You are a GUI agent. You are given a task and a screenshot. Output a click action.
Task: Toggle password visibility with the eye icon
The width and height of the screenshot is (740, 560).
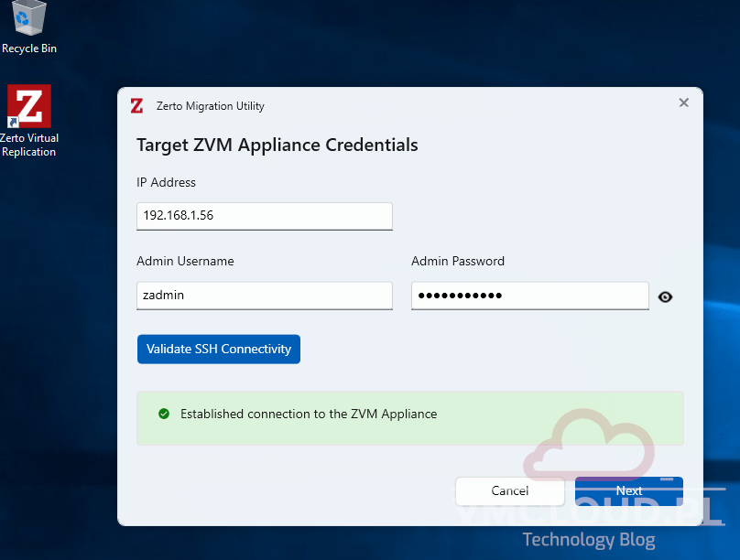[x=665, y=296]
